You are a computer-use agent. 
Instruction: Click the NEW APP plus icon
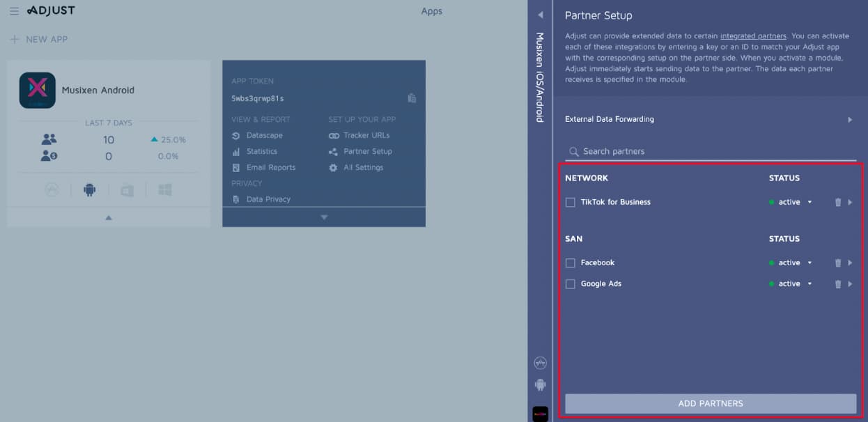tap(14, 40)
